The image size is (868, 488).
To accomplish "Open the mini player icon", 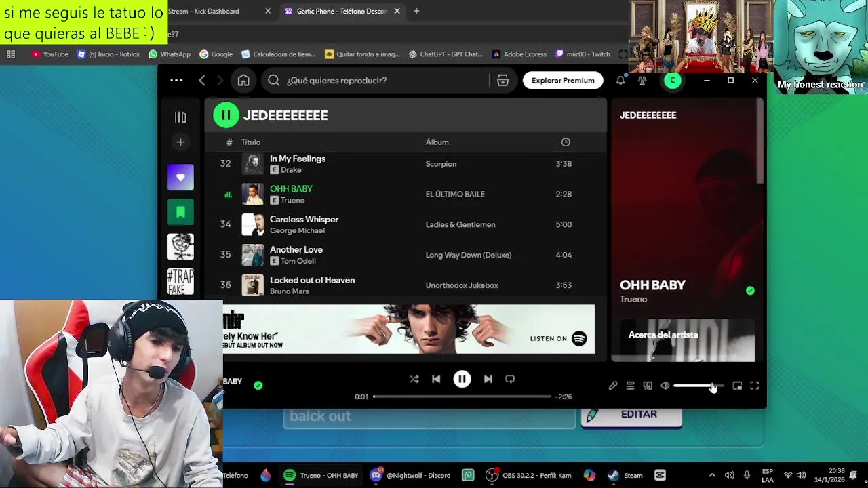I will (x=737, y=386).
